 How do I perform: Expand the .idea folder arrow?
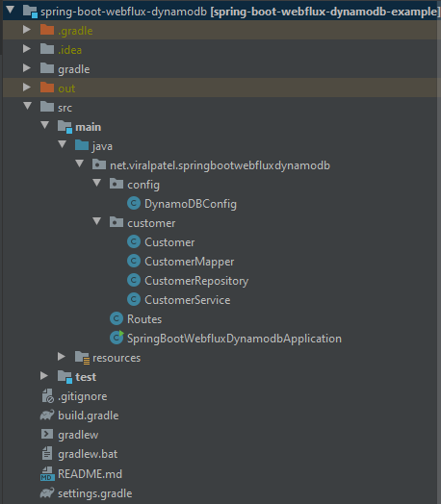pos(27,49)
